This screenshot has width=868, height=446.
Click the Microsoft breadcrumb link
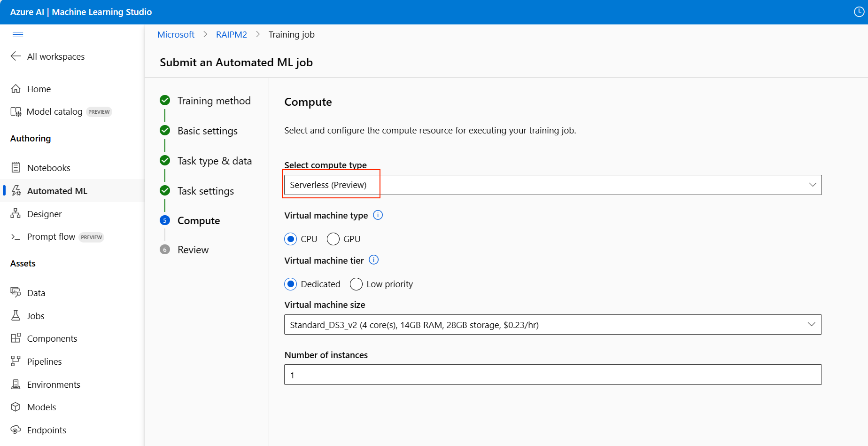point(176,35)
